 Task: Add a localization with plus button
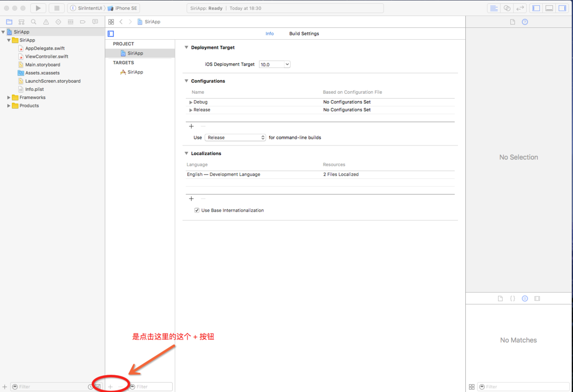click(191, 199)
